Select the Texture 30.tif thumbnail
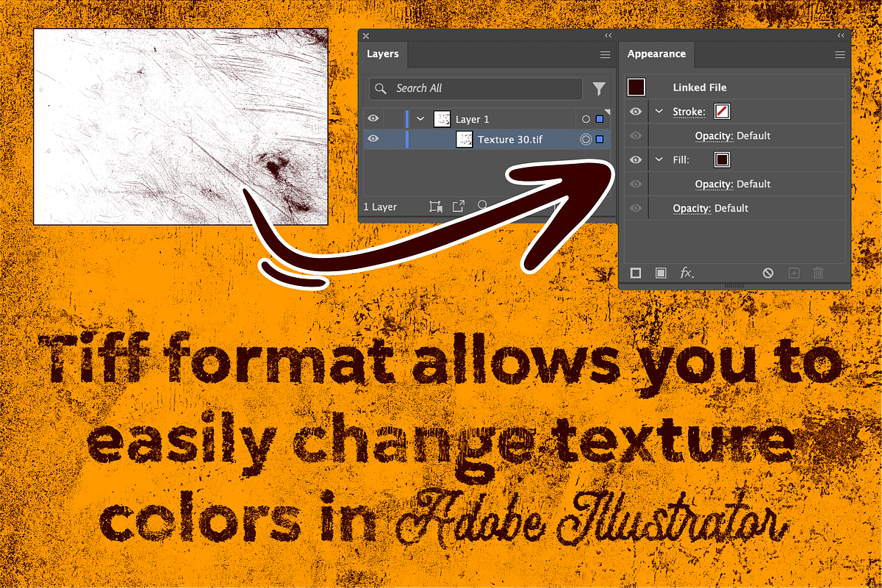The image size is (882, 588). pyautogui.click(x=464, y=139)
